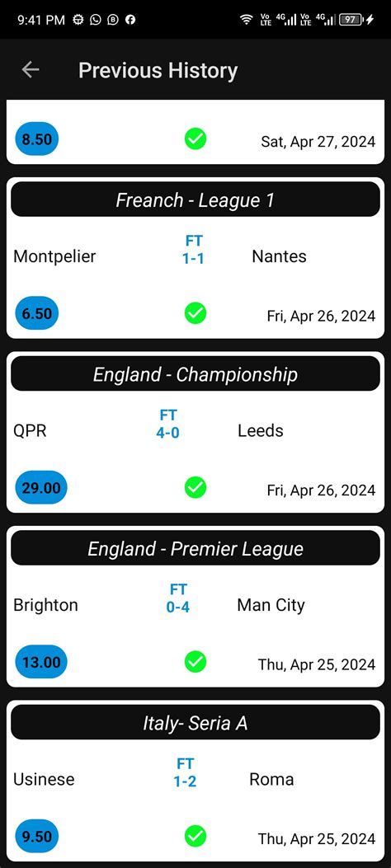This screenshot has height=868, width=391.
Task: Select the 6.50 odds badge
Action: click(36, 313)
